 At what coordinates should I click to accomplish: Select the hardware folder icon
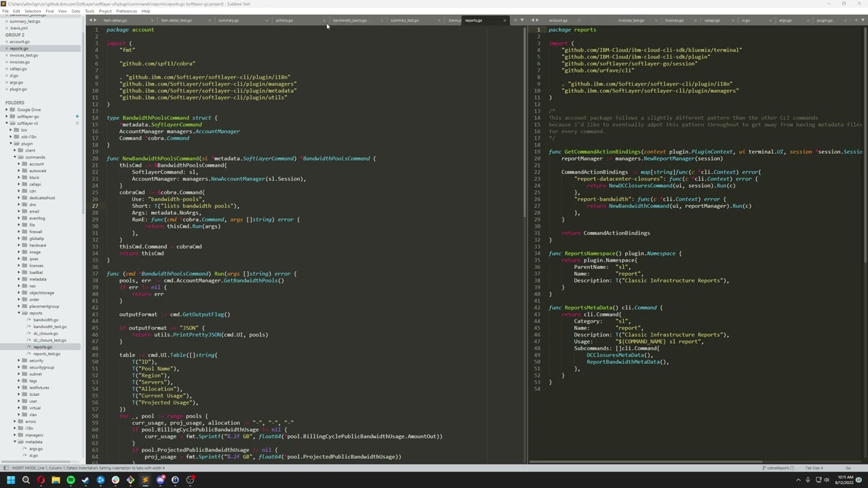[25, 245]
